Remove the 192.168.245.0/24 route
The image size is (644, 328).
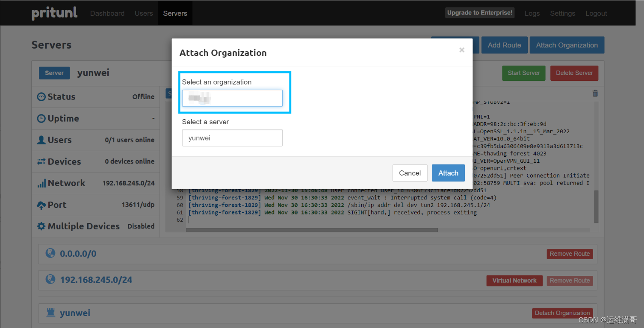[570, 281]
